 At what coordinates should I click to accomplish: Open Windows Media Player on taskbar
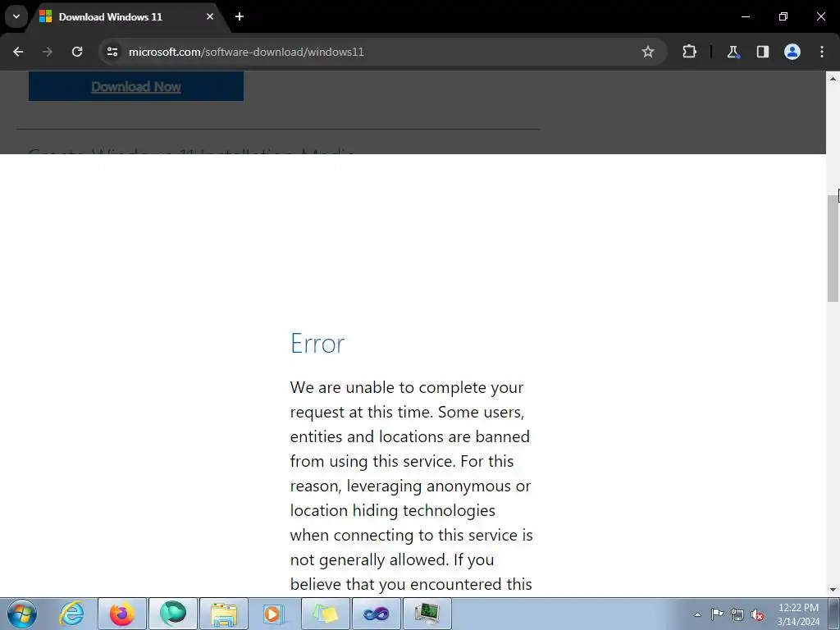(274, 614)
